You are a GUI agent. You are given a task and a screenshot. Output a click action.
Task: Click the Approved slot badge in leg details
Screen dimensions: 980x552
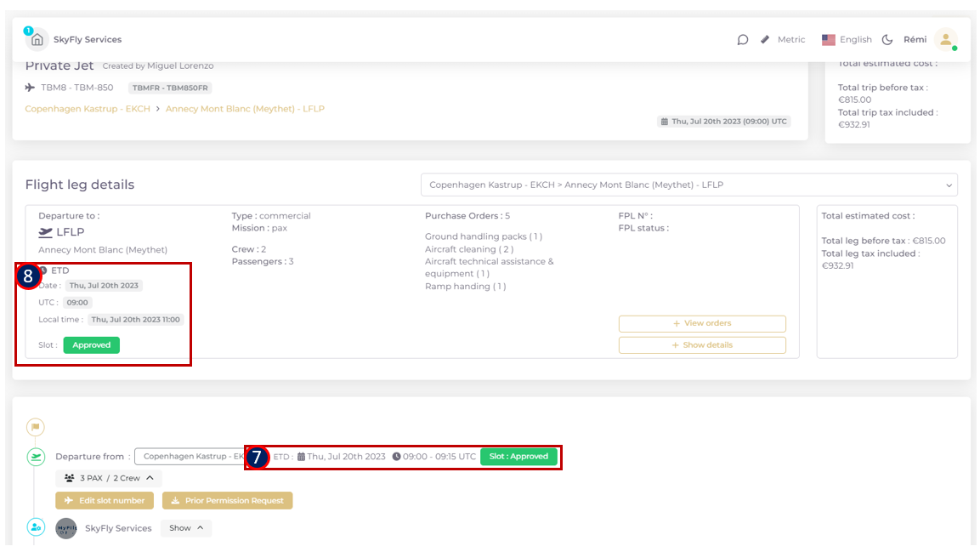91,345
